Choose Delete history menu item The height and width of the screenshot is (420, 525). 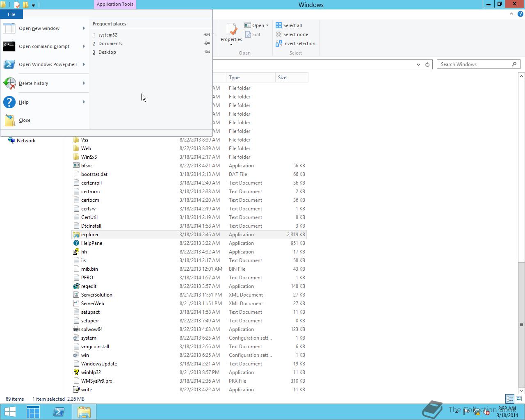click(45, 83)
